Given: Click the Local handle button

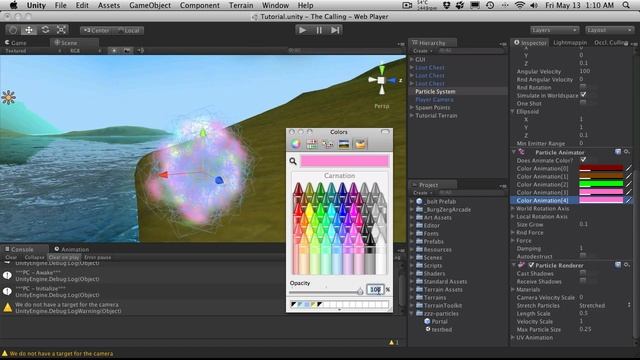Looking at the screenshot, I should (129, 30).
